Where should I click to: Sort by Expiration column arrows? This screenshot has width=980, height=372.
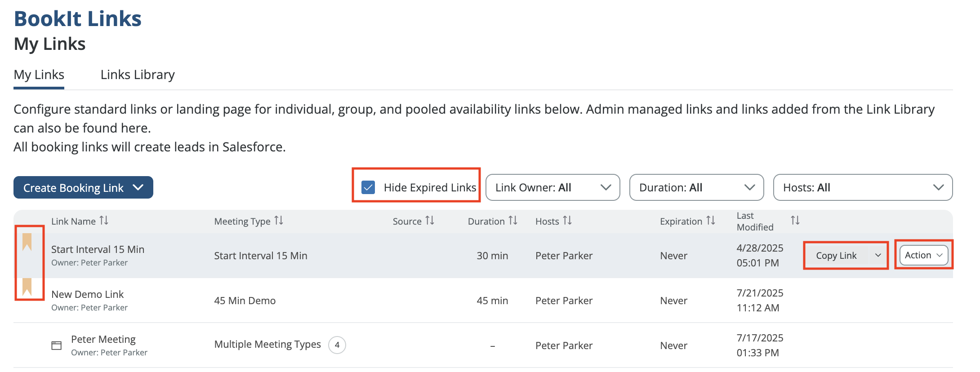tap(710, 221)
